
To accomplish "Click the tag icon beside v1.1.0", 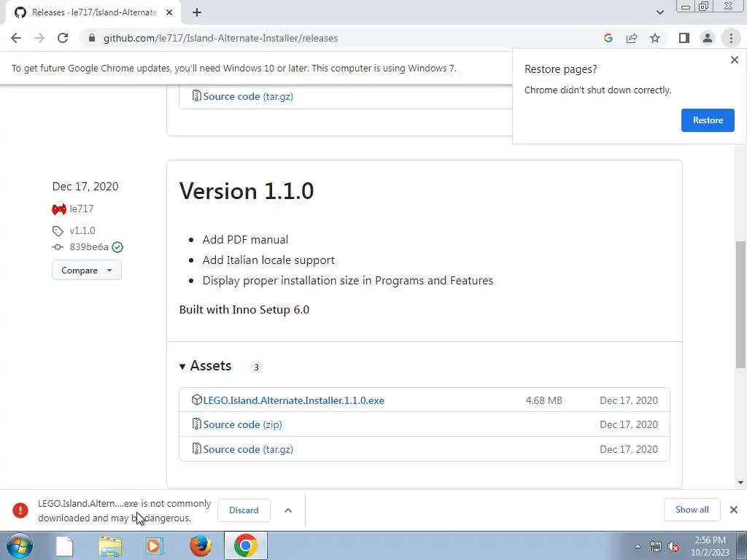I will tap(58, 231).
